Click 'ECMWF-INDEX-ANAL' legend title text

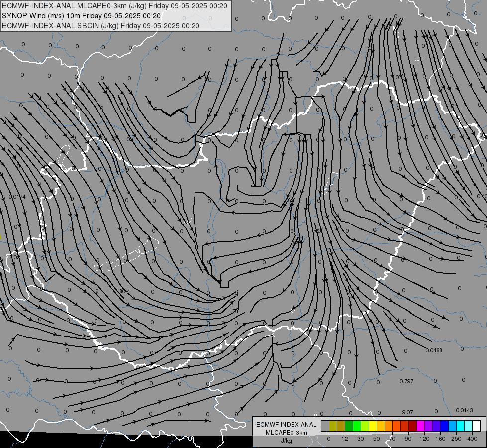click(287, 425)
